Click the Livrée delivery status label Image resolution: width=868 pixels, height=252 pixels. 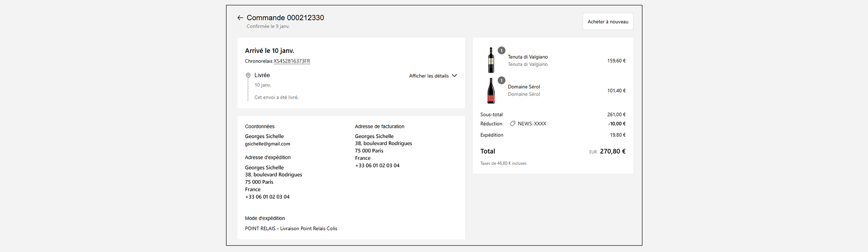(262, 75)
